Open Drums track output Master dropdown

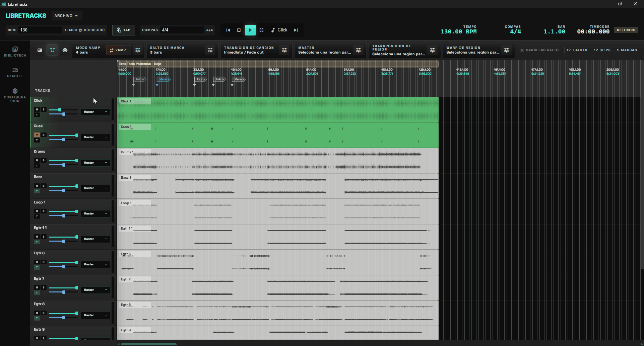click(x=95, y=163)
